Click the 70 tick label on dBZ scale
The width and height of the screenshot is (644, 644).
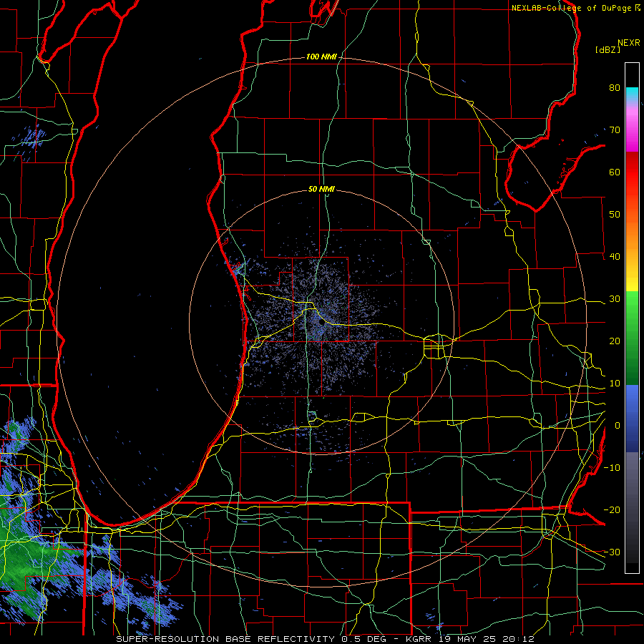pyautogui.click(x=615, y=130)
